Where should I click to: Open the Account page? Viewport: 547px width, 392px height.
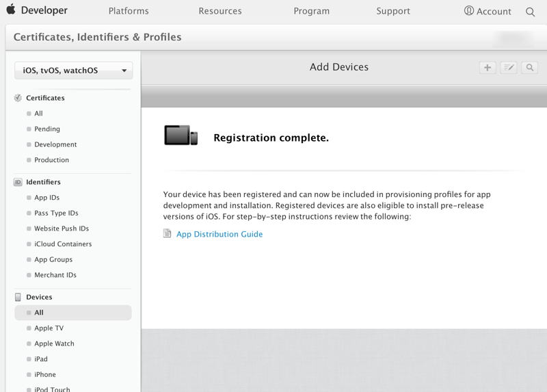point(488,11)
